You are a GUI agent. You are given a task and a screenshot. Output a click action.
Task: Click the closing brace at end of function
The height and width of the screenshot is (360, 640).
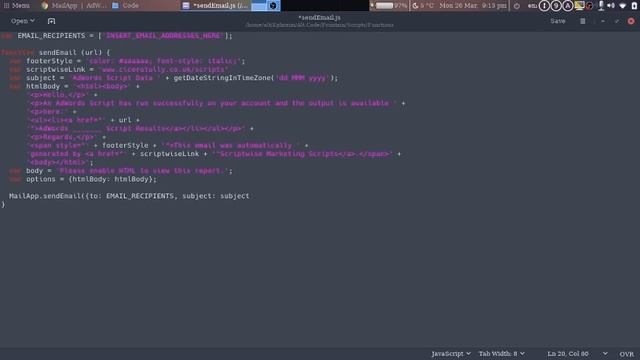click(x=3, y=204)
